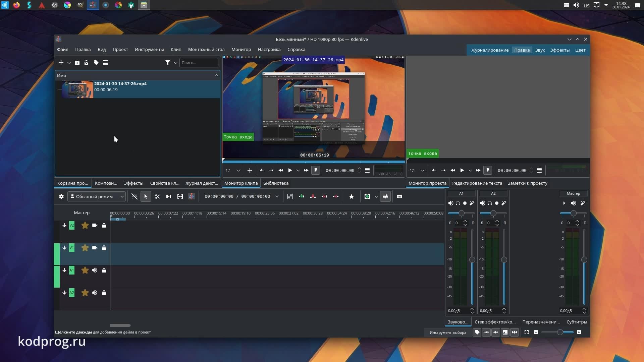
Task: Toggle mute on mixer channel A1
Action: pyautogui.click(x=451, y=203)
